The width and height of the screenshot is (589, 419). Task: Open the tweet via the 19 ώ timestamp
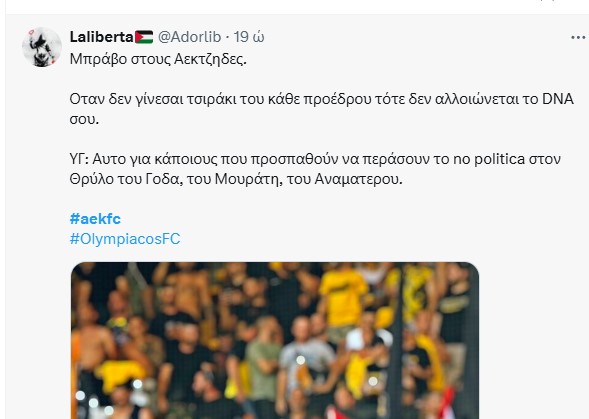tap(249, 37)
